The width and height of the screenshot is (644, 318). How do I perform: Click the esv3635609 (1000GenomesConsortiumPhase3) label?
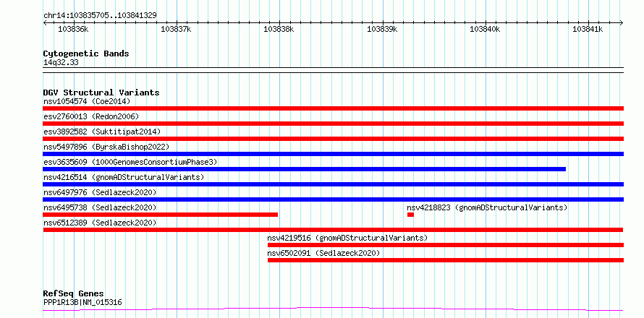coord(130,162)
